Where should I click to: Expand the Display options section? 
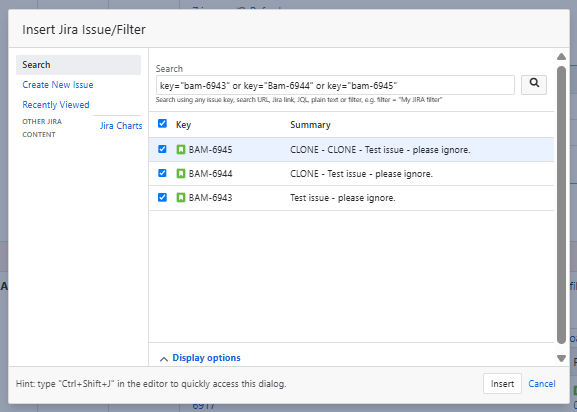200,358
